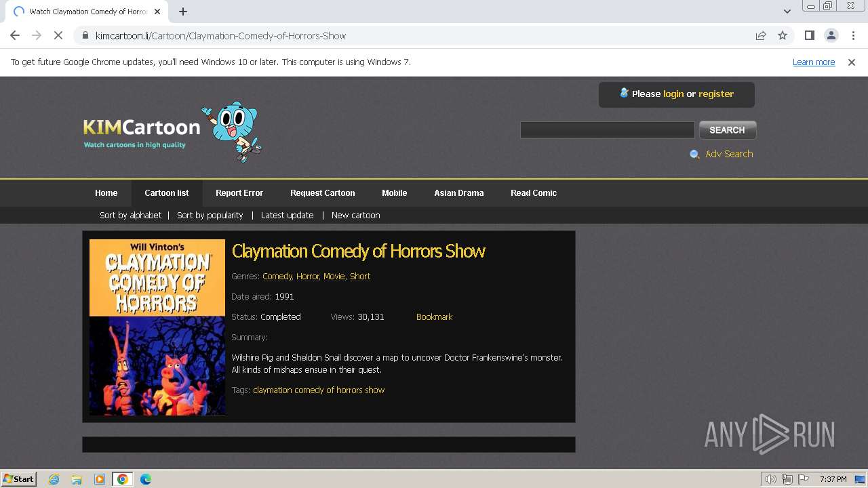Open the media player taskbar icon
Viewport: 868px width, 488px height.
tap(100, 479)
